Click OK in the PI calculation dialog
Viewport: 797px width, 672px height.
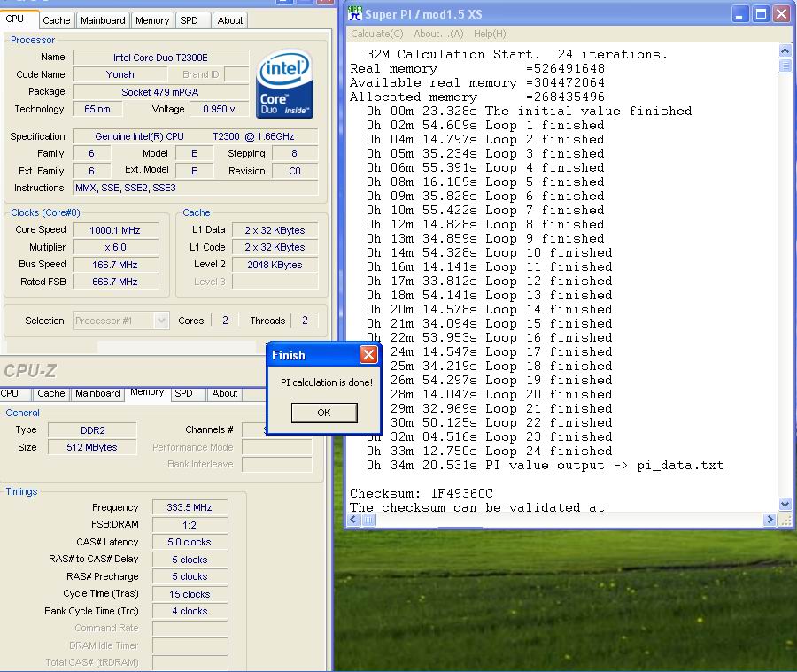click(x=324, y=413)
